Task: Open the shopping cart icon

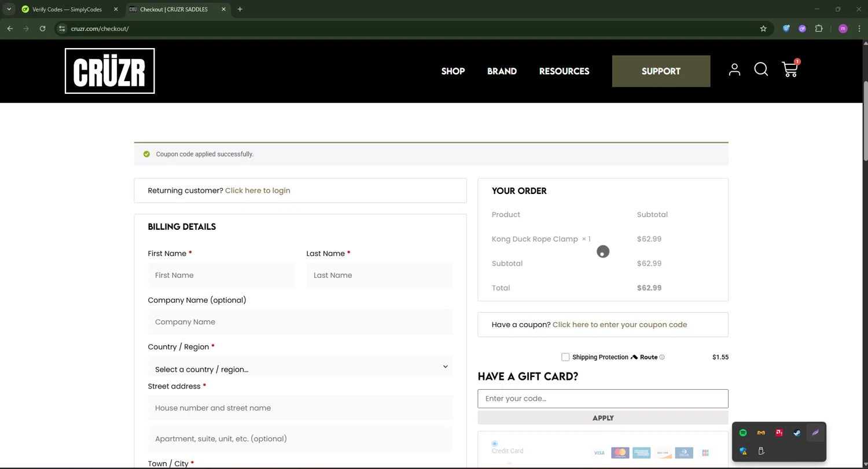Action: [790, 69]
